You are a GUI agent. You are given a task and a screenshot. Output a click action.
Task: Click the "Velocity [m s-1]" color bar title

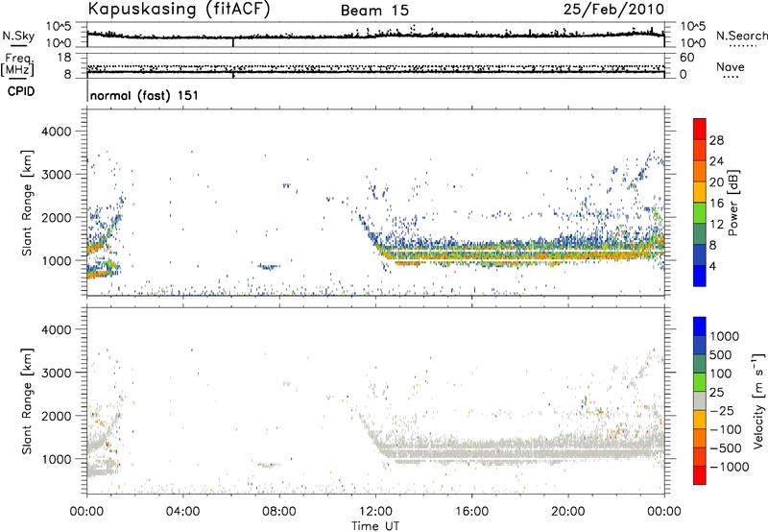(x=758, y=400)
